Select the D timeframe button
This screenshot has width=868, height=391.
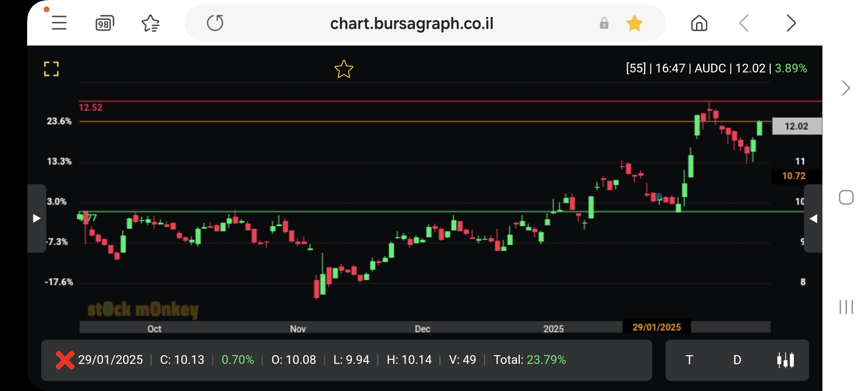click(737, 360)
